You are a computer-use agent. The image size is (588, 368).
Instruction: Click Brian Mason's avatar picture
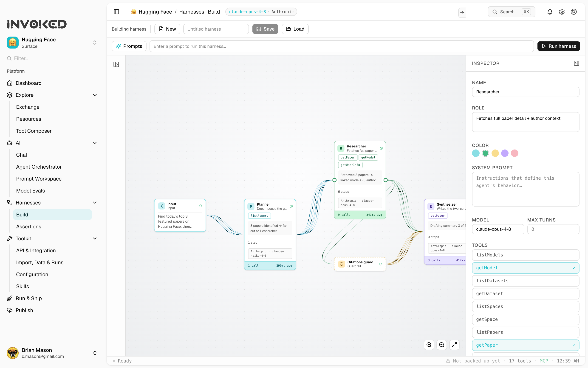pyautogui.click(x=13, y=353)
